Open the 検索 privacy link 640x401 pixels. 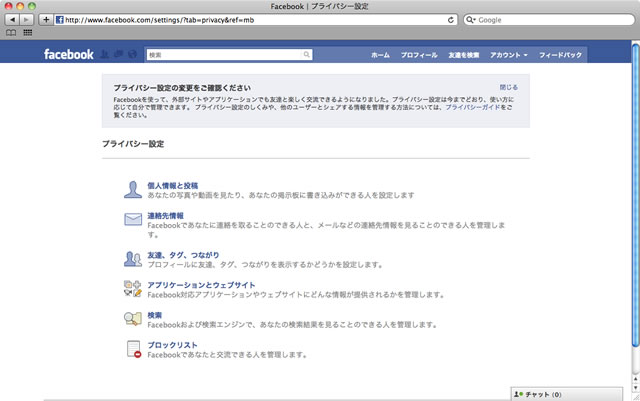coord(154,315)
